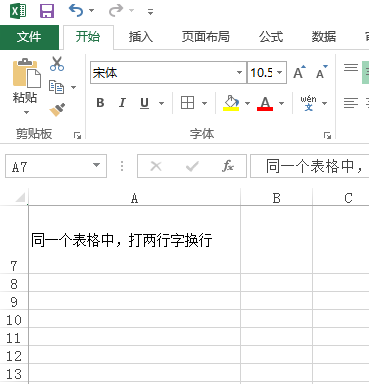Cut selection with the scissors icon
Screen dimensions: 369x384
pyautogui.click(x=57, y=64)
